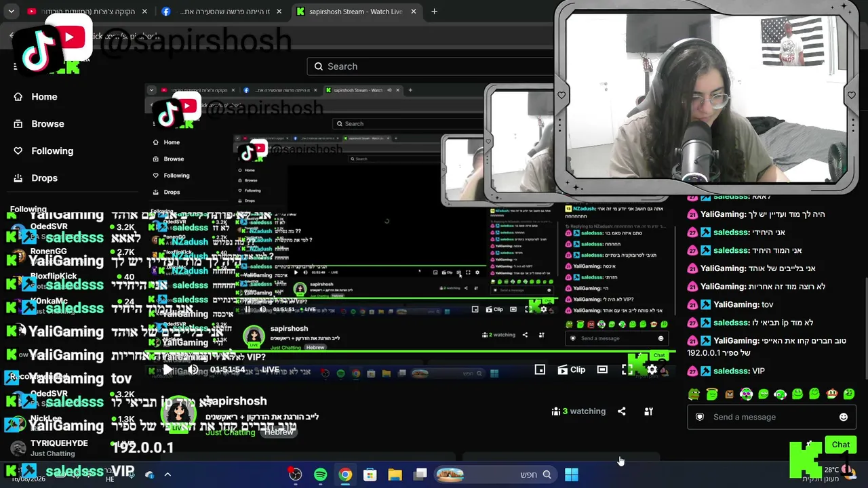
Task: Close the YouTube browser tab
Action: (x=145, y=12)
